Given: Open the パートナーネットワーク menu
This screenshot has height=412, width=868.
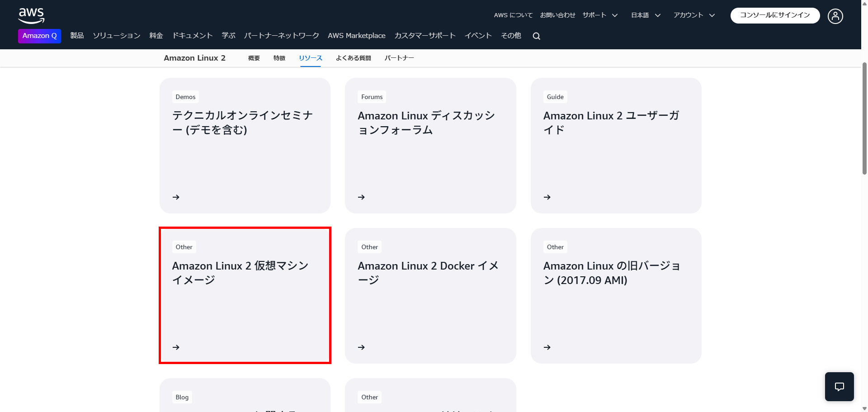Looking at the screenshot, I should click(x=282, y=36).
